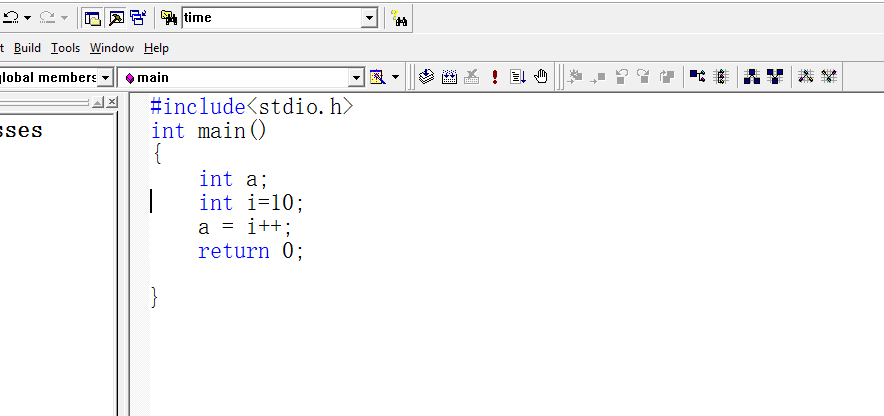The width and height of the screenshot is (884, 416).
Task: Click the Find in Files binoculars icon
Action: [169, 18]
